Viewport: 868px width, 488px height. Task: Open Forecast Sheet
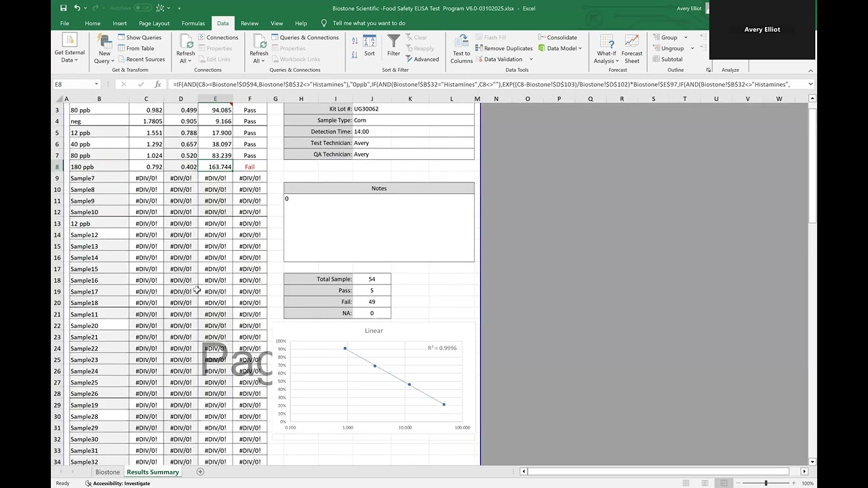tap(631, 49)
